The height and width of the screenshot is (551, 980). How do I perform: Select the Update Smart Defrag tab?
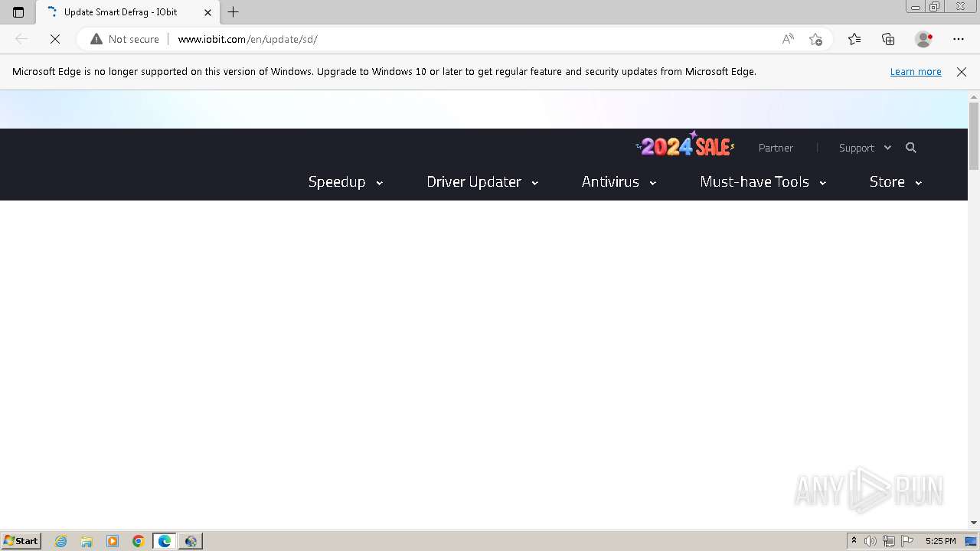coord(126,12)
